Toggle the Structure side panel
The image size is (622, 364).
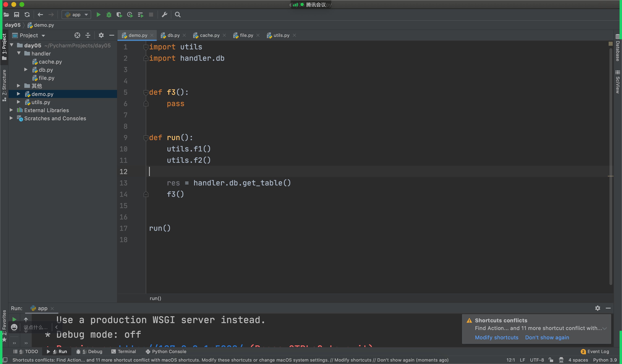pyautogui.click(x=4, y=85)
